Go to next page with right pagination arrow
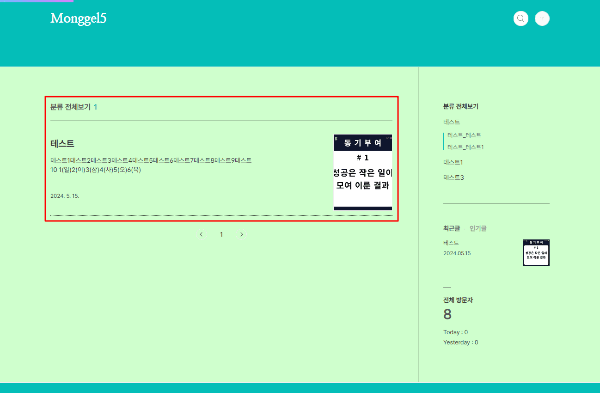The height and width of the screenshot is (393, 600). [x=241, y=234]
